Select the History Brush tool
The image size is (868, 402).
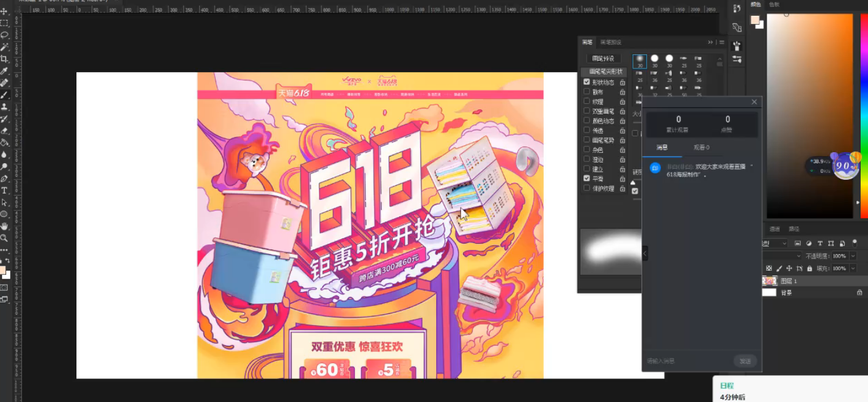coord(4,119)
